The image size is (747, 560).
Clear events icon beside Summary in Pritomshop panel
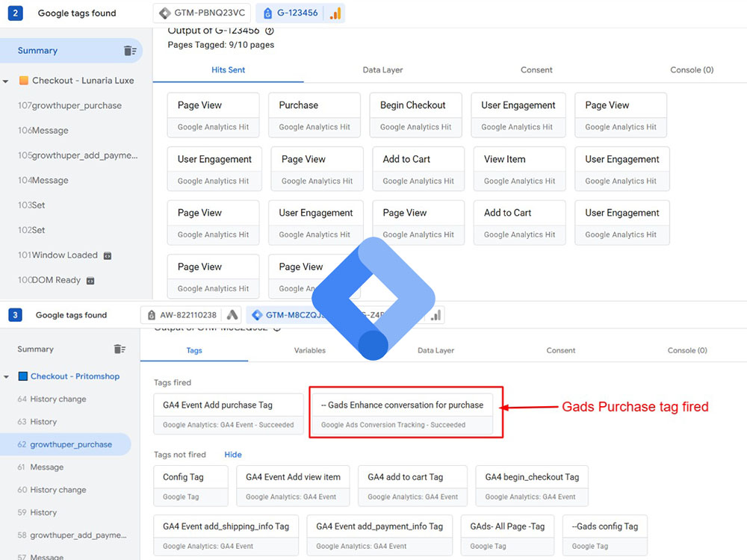[120, 349]
